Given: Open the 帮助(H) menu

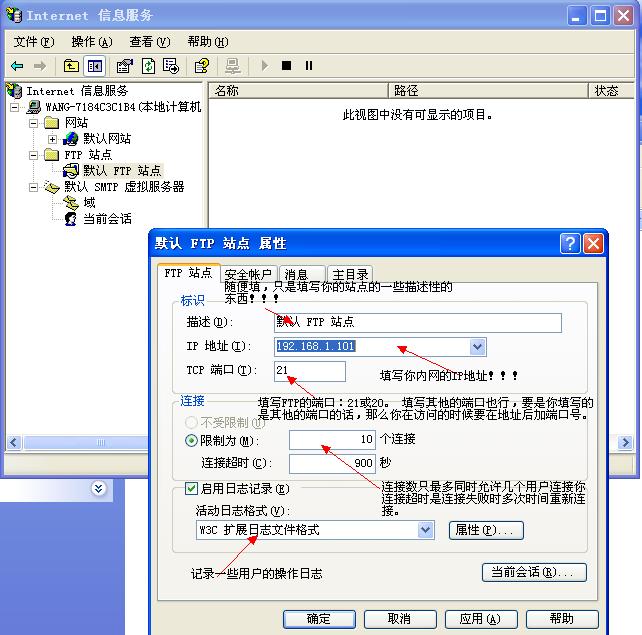Looking at the screenshot, I should (208, 42).
